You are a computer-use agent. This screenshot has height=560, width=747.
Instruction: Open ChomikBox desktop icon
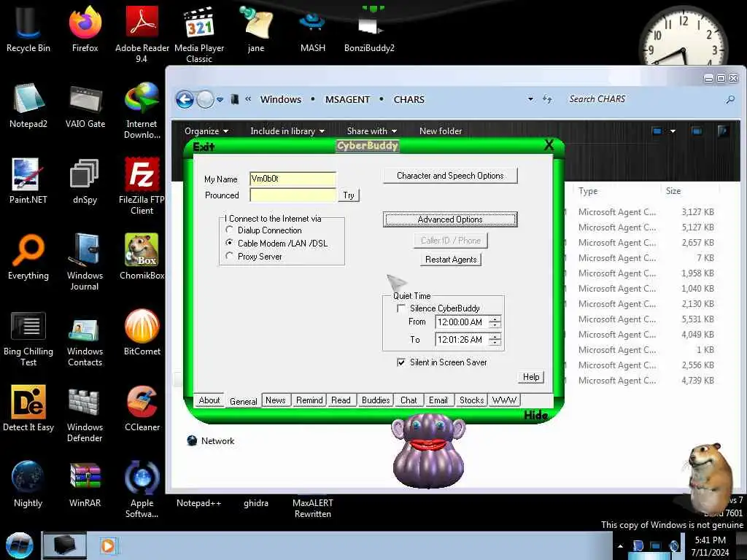coord(142,257)
